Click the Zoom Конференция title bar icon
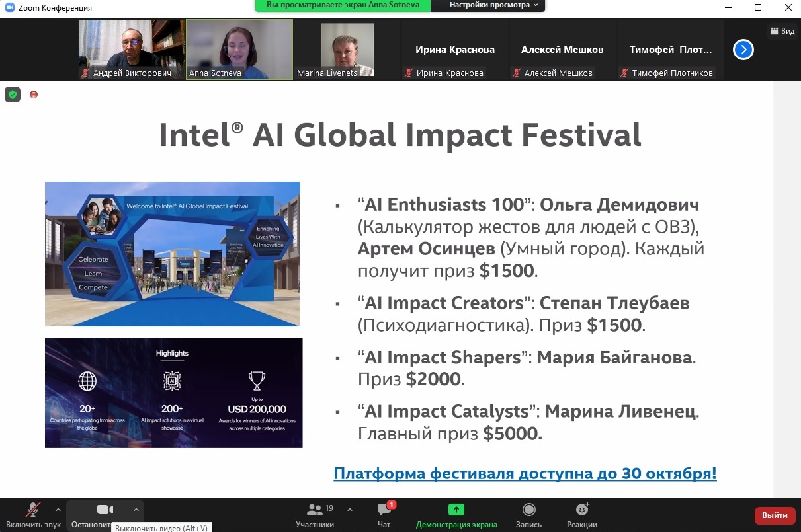The height and width of the screenshot is (532, 801). 9,7
